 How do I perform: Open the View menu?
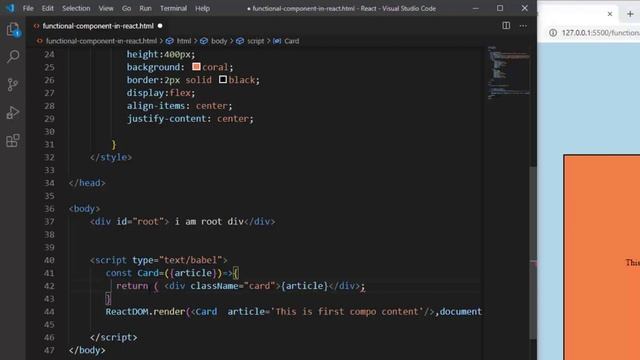tap(106, 8)
